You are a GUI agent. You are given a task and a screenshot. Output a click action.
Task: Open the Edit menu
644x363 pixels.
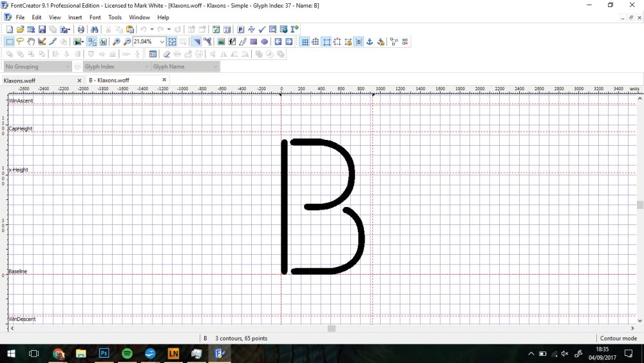click(x=37, y=17)
